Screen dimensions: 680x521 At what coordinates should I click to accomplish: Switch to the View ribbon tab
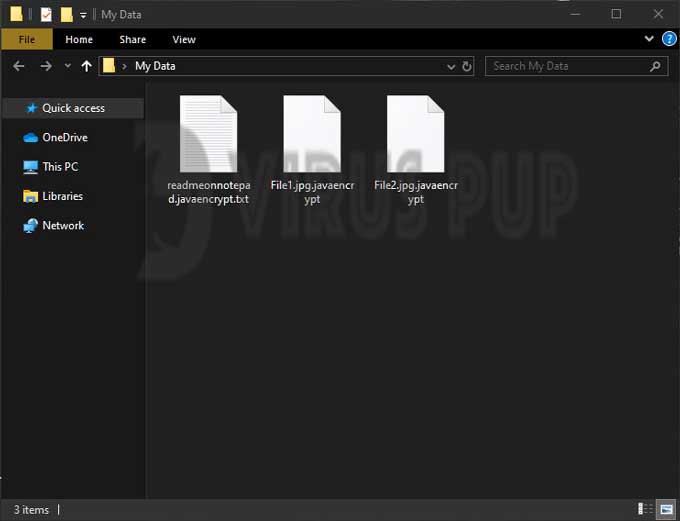click(184, 39)
